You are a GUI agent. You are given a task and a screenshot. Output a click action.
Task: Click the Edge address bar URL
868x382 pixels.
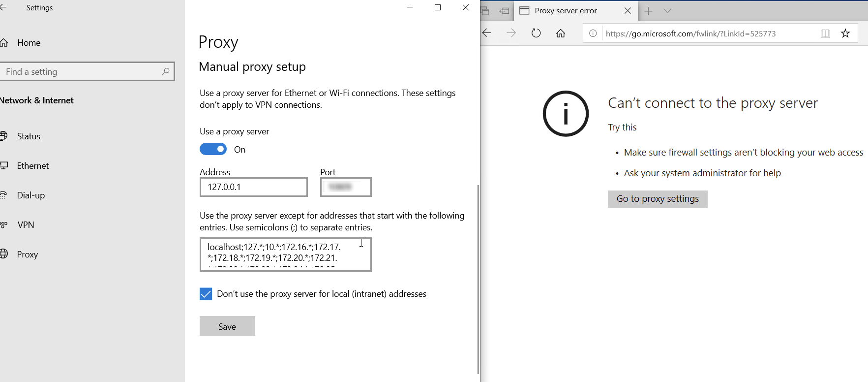(x=691, y=33)
